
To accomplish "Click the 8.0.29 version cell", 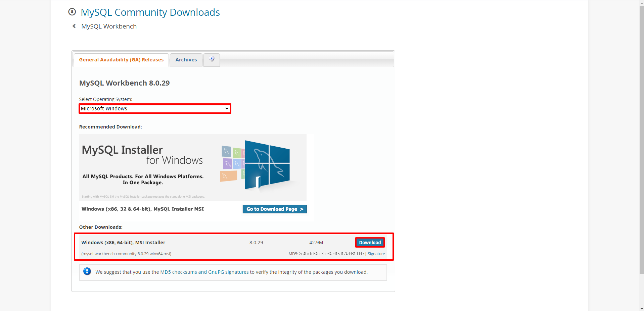I will (256, 243).
